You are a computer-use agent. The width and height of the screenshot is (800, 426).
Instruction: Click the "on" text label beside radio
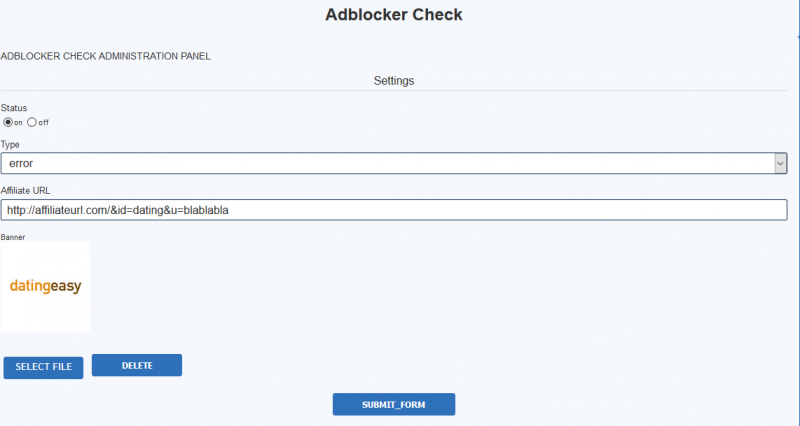coord(18,123)
